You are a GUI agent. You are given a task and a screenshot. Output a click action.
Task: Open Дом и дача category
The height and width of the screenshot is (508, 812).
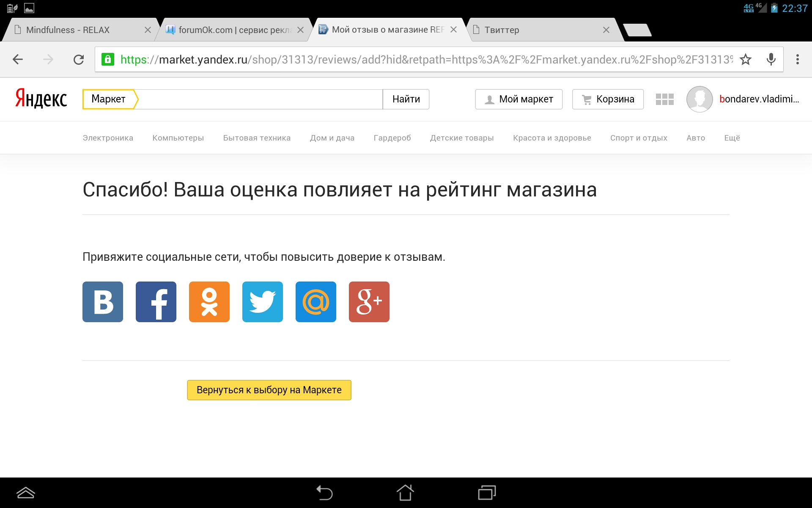coord(332,138)
